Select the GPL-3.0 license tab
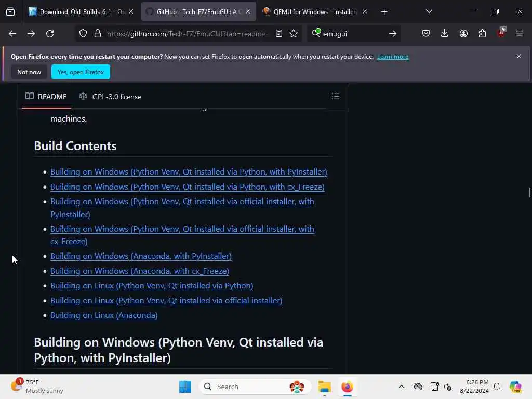 pos(110,97)
